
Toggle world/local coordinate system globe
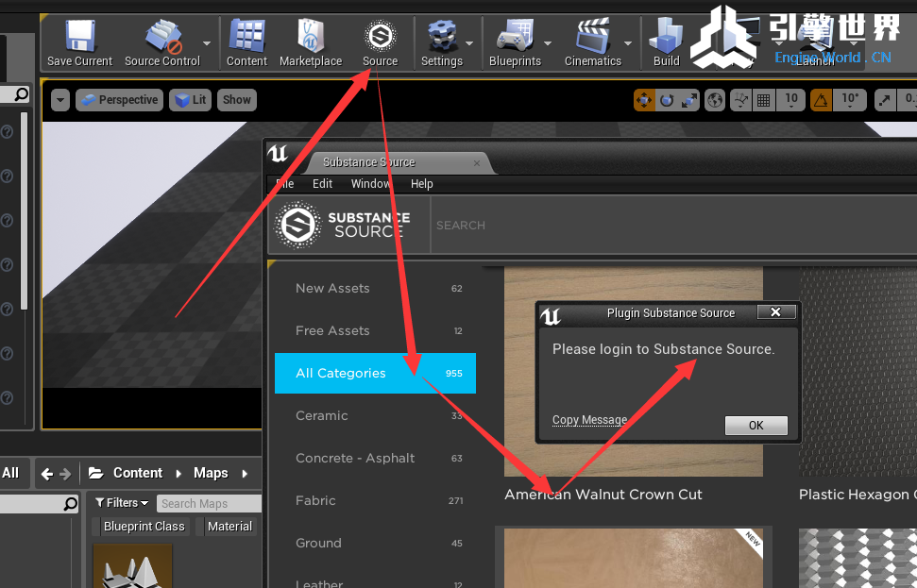tap(715, 100)
